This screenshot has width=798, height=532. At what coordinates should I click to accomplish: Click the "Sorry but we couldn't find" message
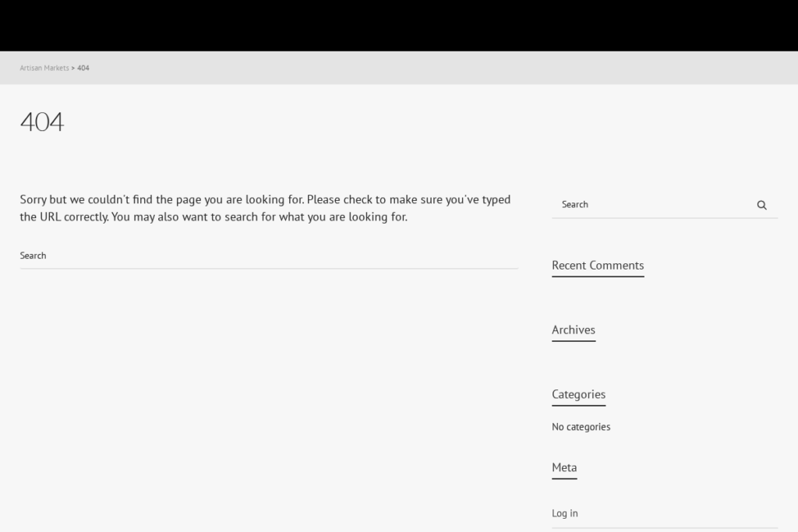point(265,208)
